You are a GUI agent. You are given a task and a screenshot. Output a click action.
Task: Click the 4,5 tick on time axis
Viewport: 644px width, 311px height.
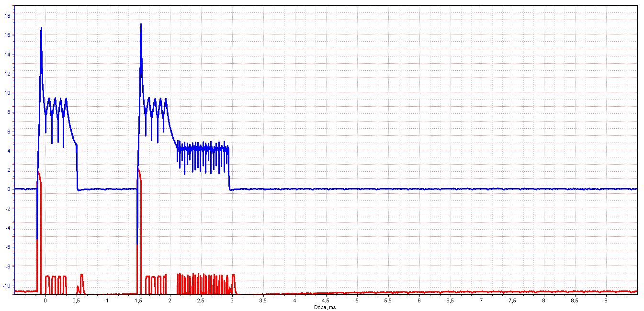click(x=326, y=300)
